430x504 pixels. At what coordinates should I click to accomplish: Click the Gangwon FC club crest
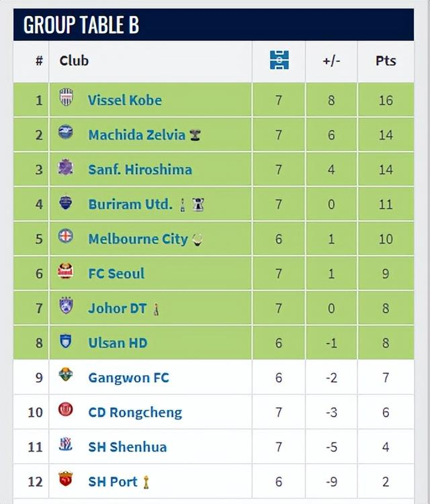pyautogui.click(x=66, y=376)
